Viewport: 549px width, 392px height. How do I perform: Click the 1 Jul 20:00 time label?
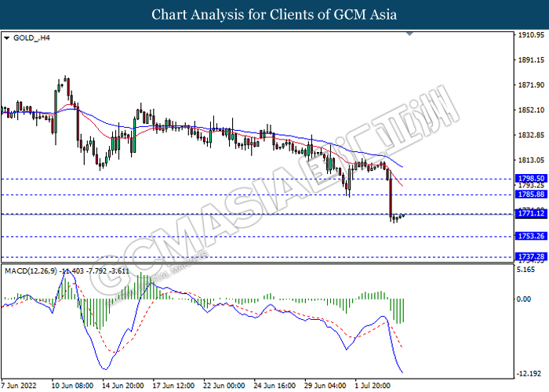click(x=373, y=386)
